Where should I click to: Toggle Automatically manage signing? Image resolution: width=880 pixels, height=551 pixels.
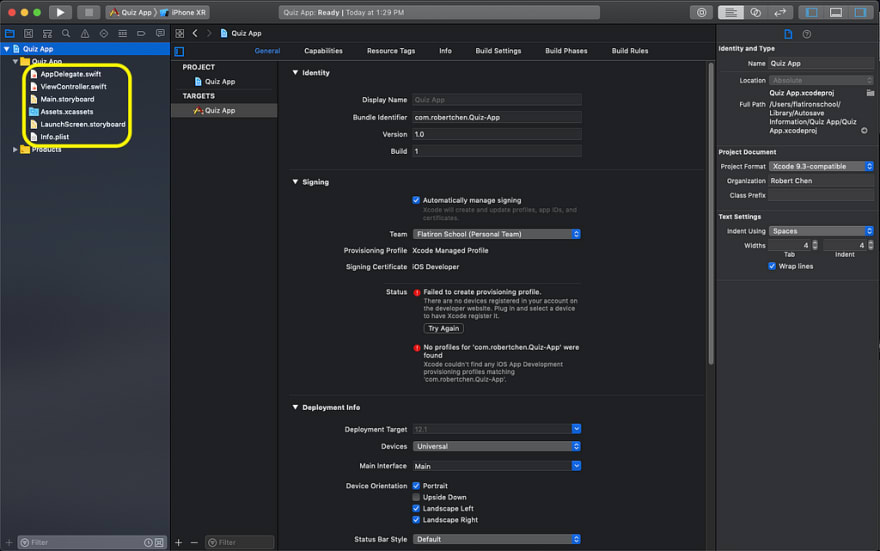tap(416, 200)
